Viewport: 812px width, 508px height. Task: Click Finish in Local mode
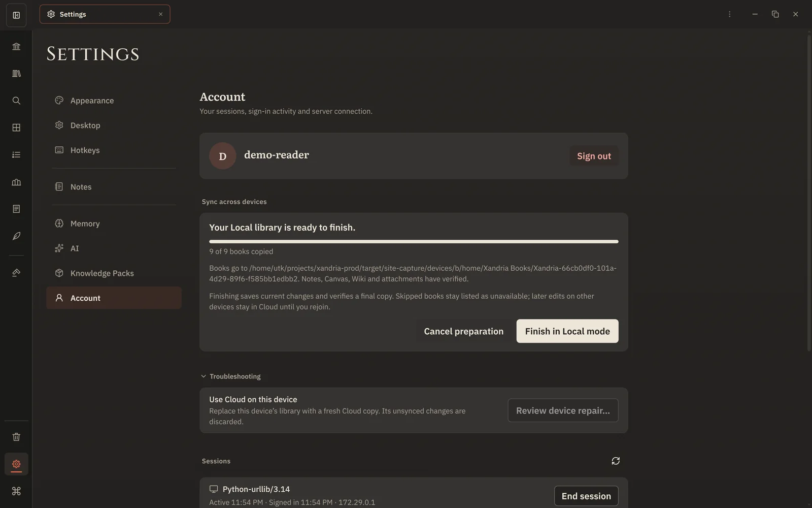[x=567, y=331]
